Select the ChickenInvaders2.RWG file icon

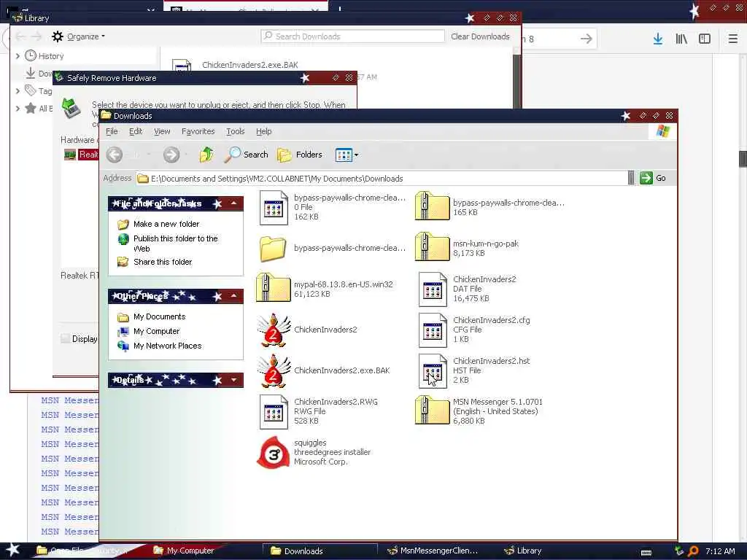(x=274, y=412)
